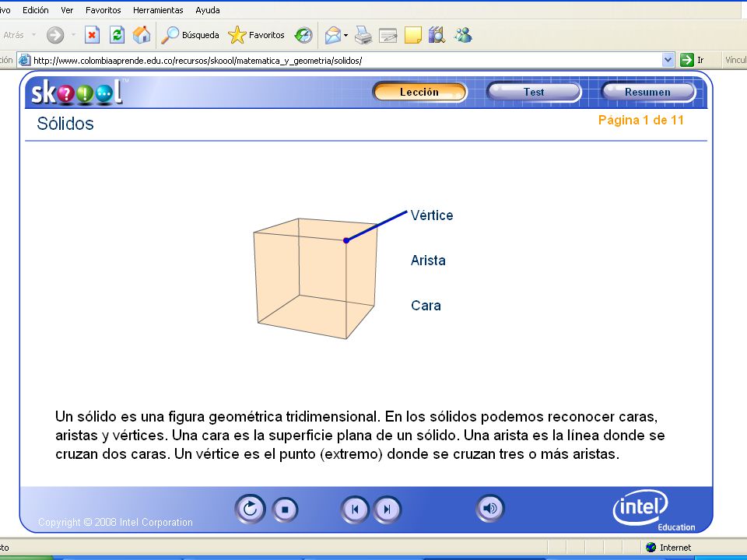This screenshot has height=560, width=747.
Task: Open the Favoritos menu in menu bar
Action: coord(103,10)
